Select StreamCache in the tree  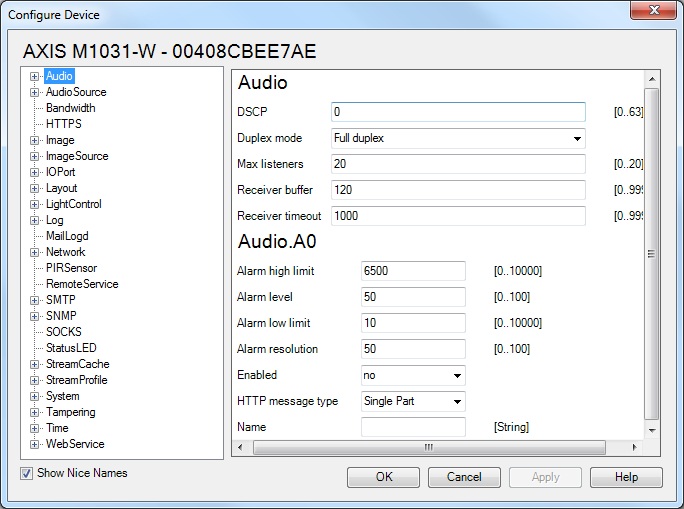78,364
